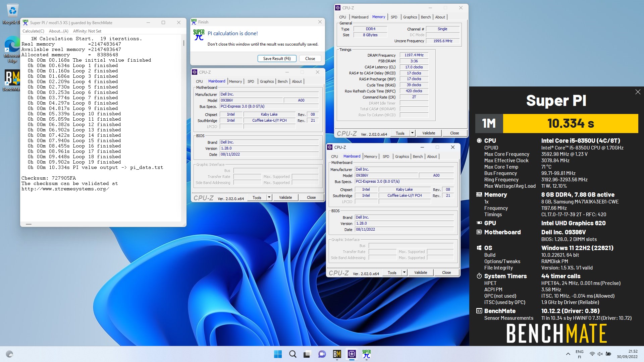
Task: Select Bench tab in lower-right CPU-Z window
Action: [x=418, y=157]
